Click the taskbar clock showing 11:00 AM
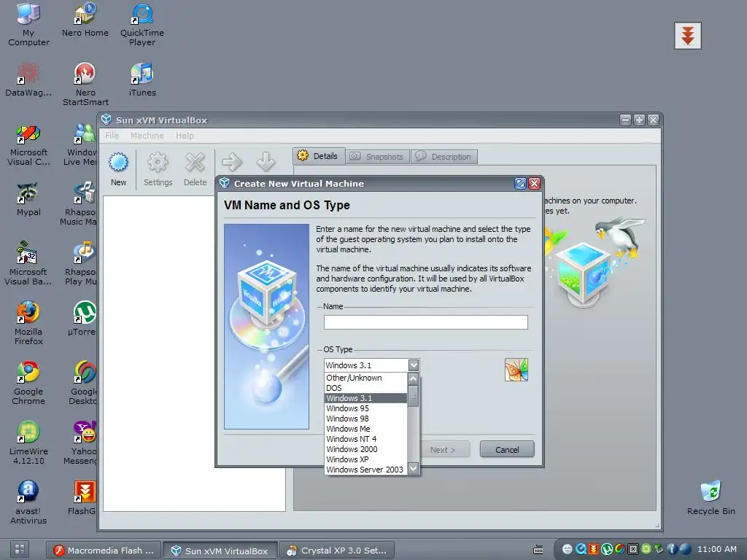Image resolution: width=747 pixels, height=560 pixels. click(716, 549)
